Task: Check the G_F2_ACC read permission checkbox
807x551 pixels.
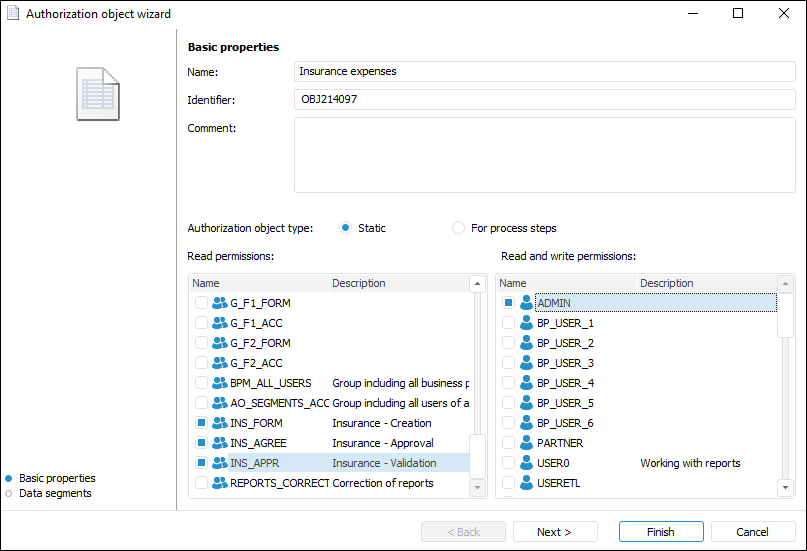Action: click(x=201, y=363)
